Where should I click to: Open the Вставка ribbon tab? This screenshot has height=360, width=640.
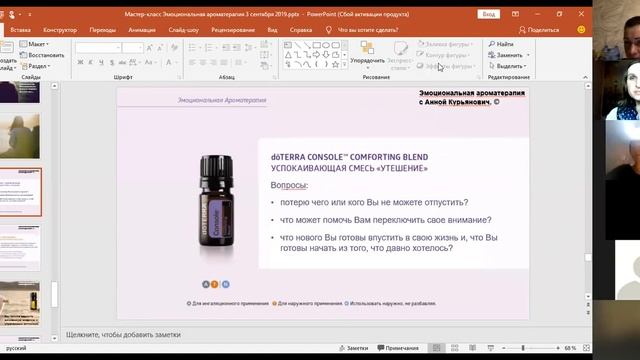[x=20, y=30]
